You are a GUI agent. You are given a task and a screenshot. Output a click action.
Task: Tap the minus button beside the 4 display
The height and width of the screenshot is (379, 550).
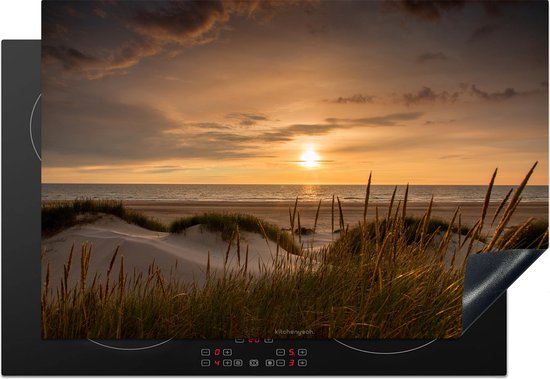click(206, 363)
